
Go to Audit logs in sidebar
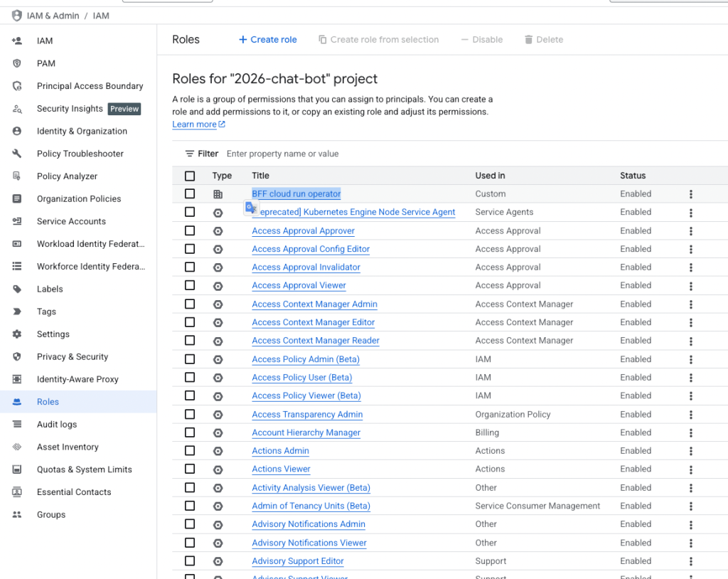coord(78,424)
